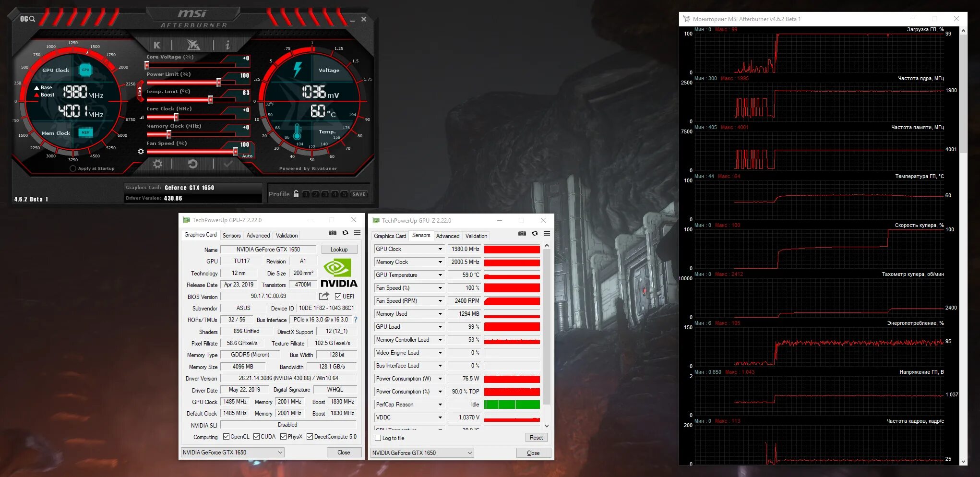Take screenshot in left GPU-Z window
The width and height of the screenshot is (980, 477).
333,233
